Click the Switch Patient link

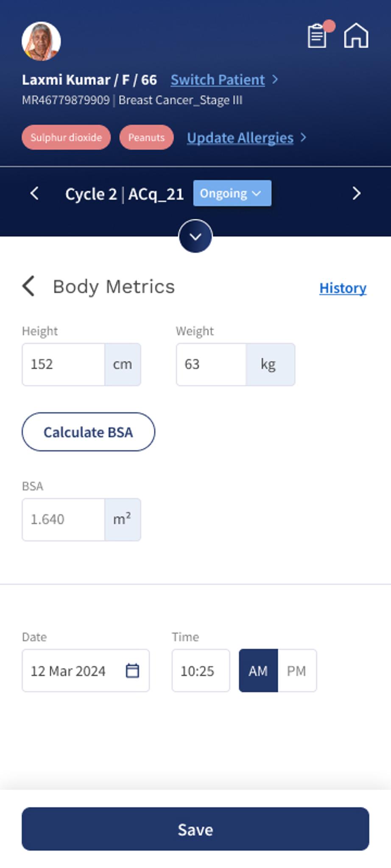pyautogui.click(x=217, y=79)
